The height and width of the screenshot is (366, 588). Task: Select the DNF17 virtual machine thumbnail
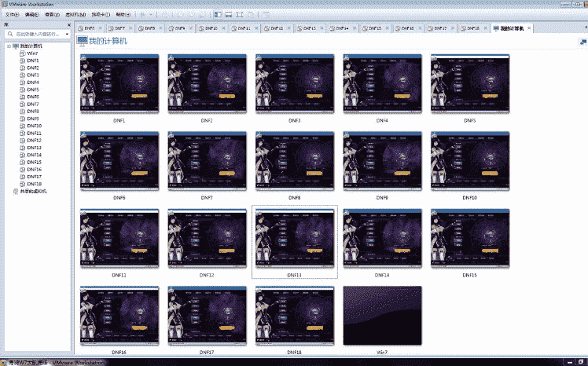207,316
